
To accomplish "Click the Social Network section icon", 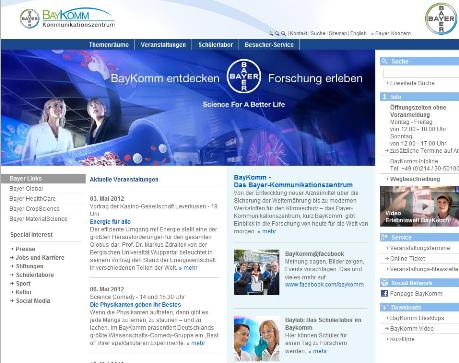I will pos(385,283).
